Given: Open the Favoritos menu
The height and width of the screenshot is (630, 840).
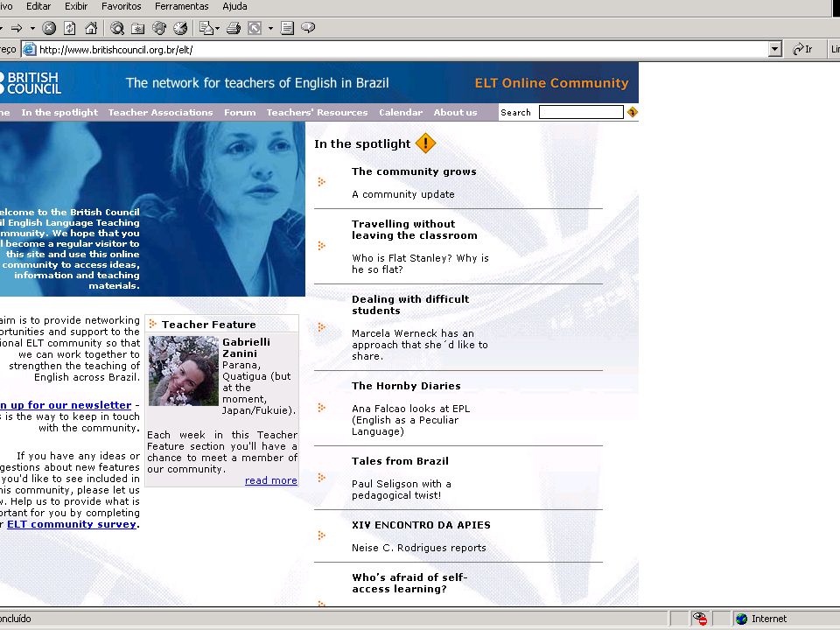Looking at the screenshot, I should click(x=121, y=6).
